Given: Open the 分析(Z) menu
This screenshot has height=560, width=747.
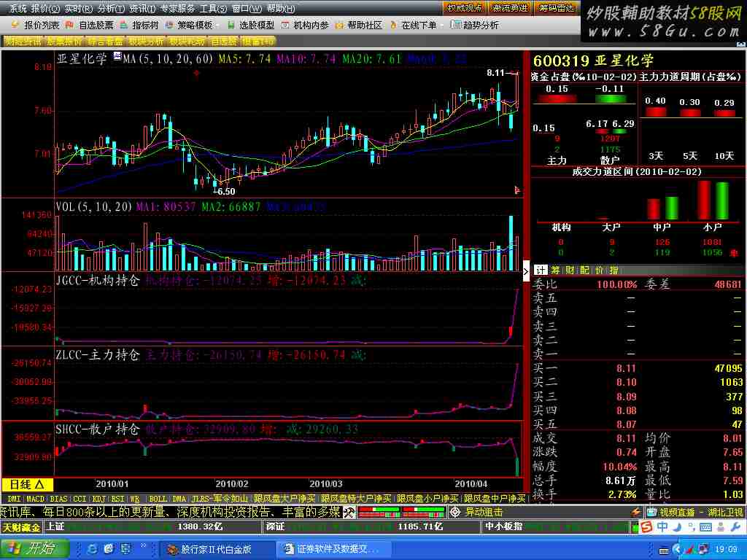Looking at the screenshot, I should coord(107,9).
